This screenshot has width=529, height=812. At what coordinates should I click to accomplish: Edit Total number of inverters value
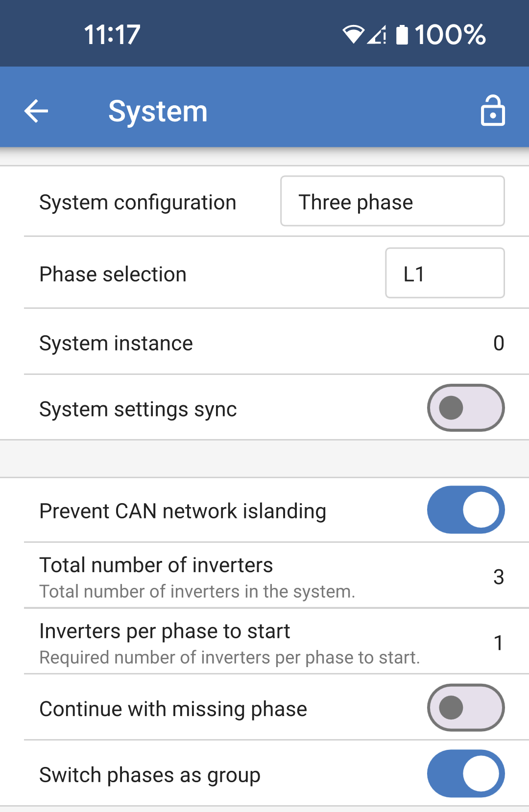(x=498, y=577)
